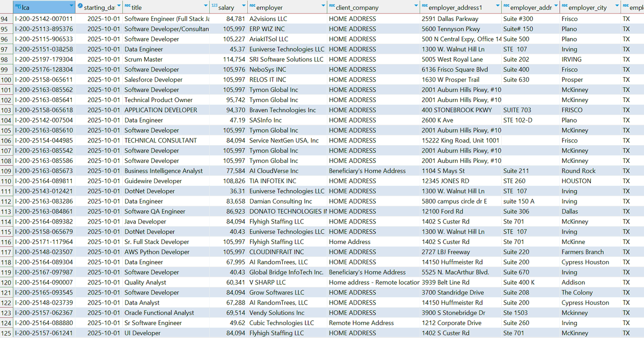The width and height of the screenshot is (644, 338).
Task: Select the Home address - Remote location cell
Action: [x=374, y=282]
